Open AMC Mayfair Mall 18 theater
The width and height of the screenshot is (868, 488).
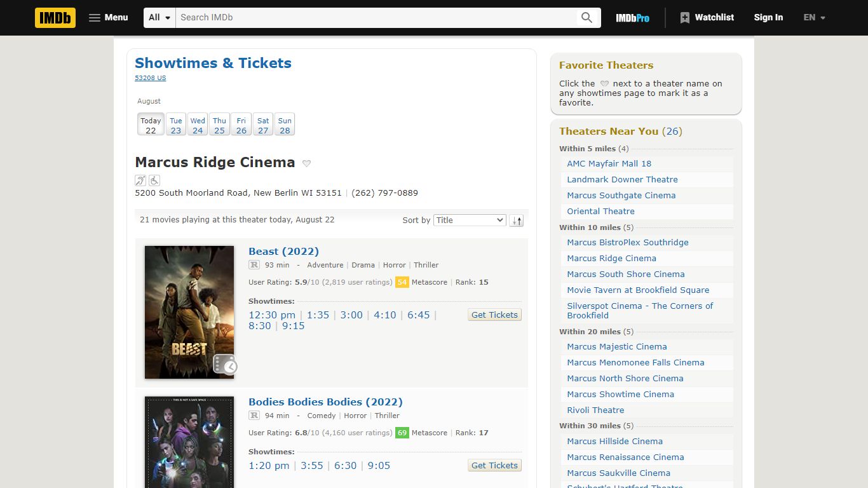click(609, 163)
